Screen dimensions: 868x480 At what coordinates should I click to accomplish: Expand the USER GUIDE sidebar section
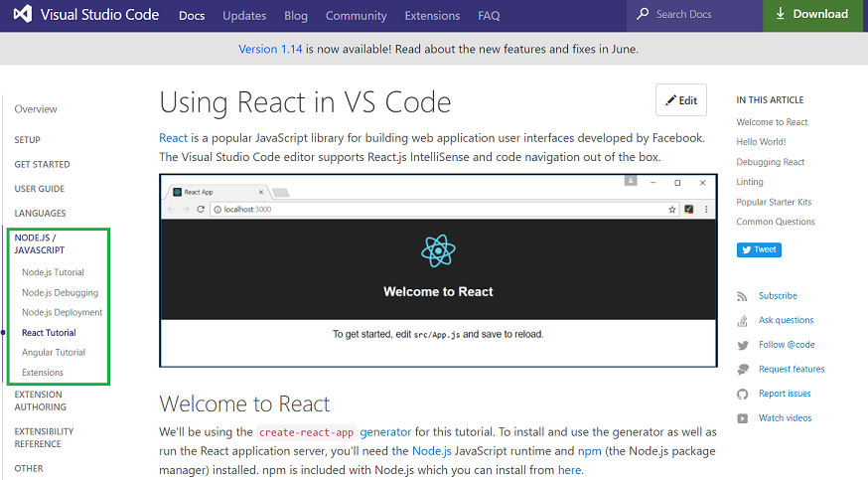pos(40,189)
